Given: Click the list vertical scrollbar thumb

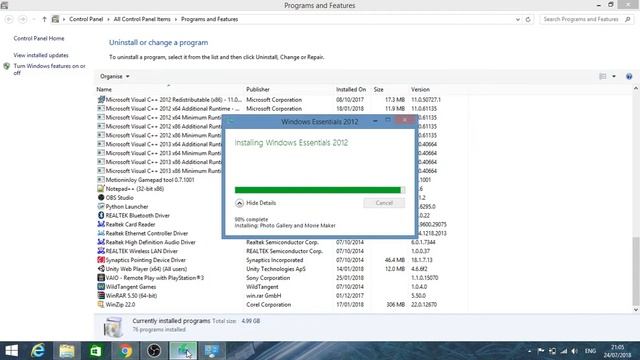Looking at the screenshot, I should click(636, 271).
